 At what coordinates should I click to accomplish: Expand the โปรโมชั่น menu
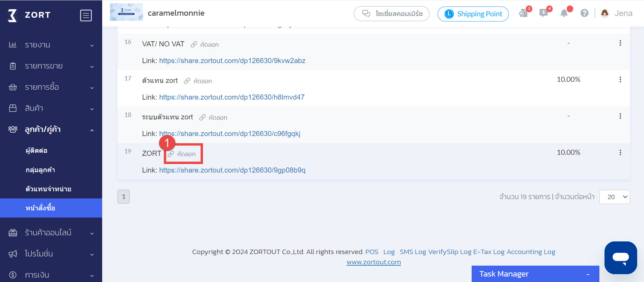(51, 254)
